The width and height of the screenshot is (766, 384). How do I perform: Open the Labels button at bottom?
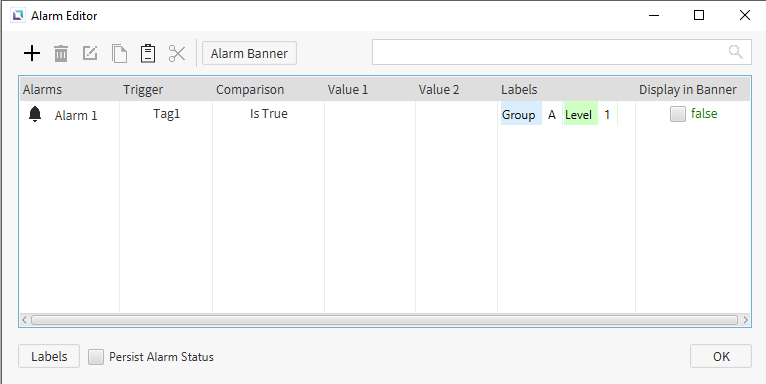pos(49,356)
